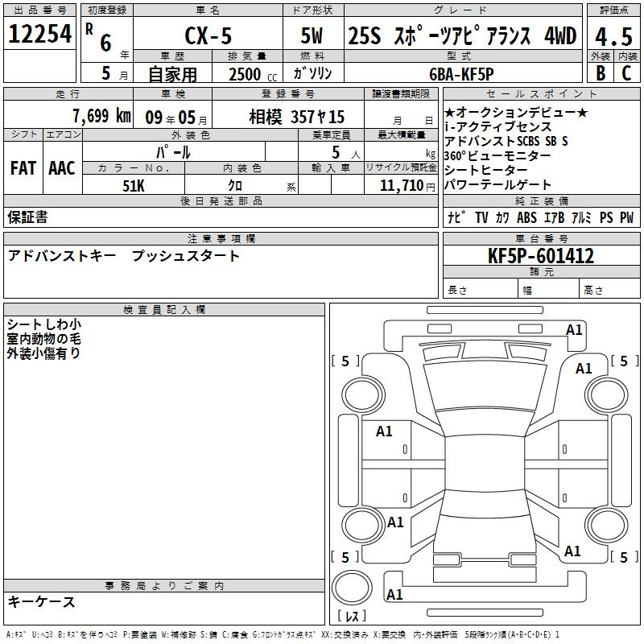644x644 pixels.
Task: Click the air conditioner value AAC
Action: pos(62,168)
